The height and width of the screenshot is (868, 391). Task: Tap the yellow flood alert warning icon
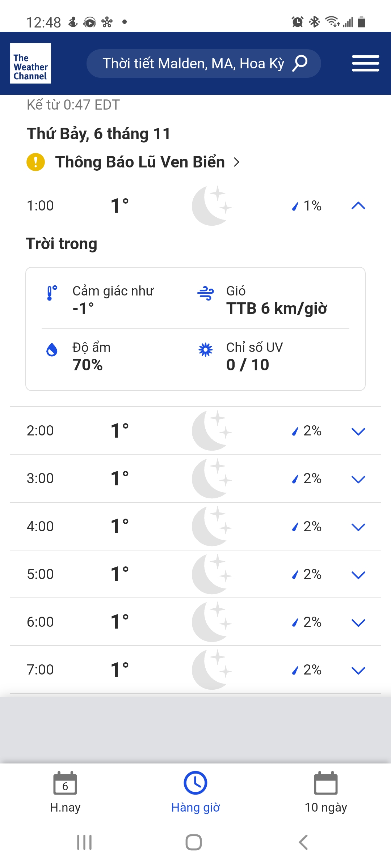pyautogui.click(x=35, y=162)
